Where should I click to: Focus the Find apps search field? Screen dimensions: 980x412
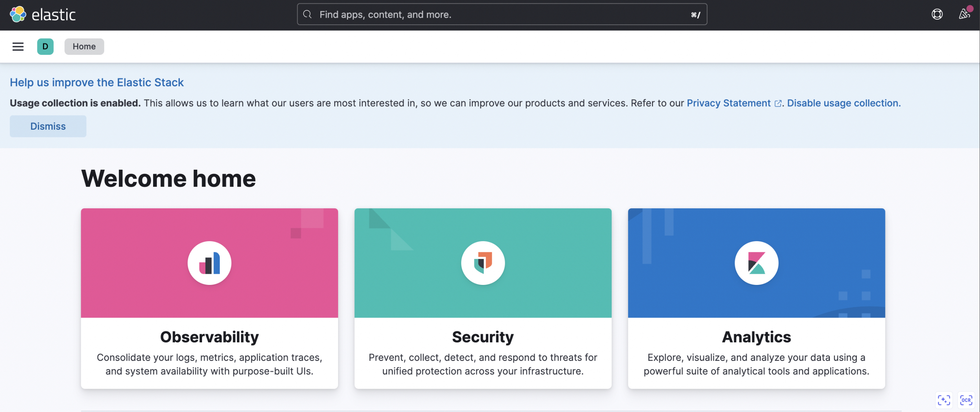click(x=502, y=14)
